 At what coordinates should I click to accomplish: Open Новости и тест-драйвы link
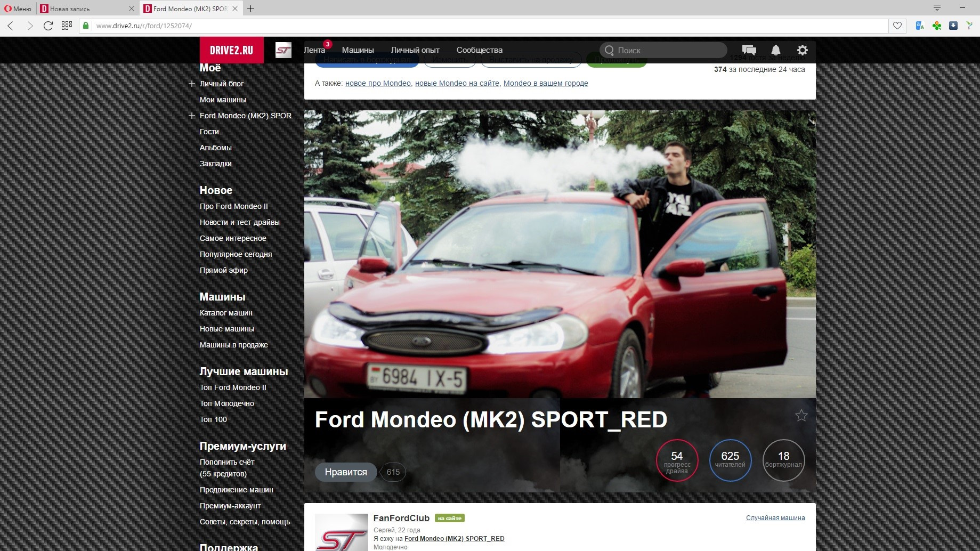[x=240, y=222]
